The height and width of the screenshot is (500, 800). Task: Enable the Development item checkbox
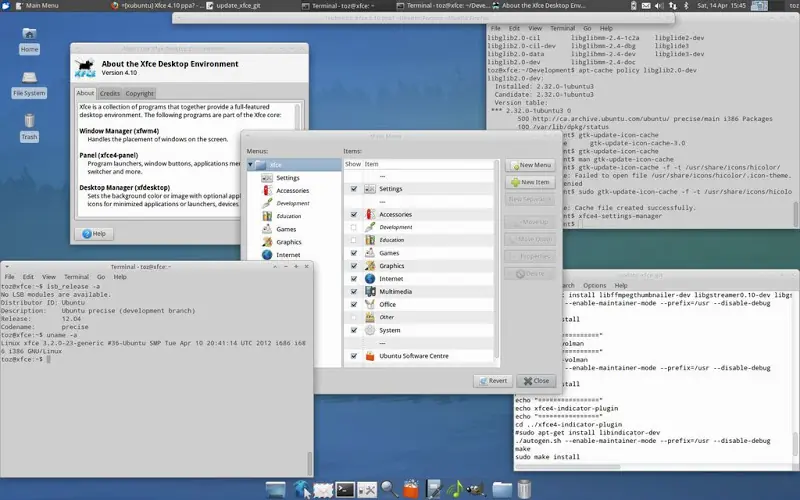click(x=354, y=227)
